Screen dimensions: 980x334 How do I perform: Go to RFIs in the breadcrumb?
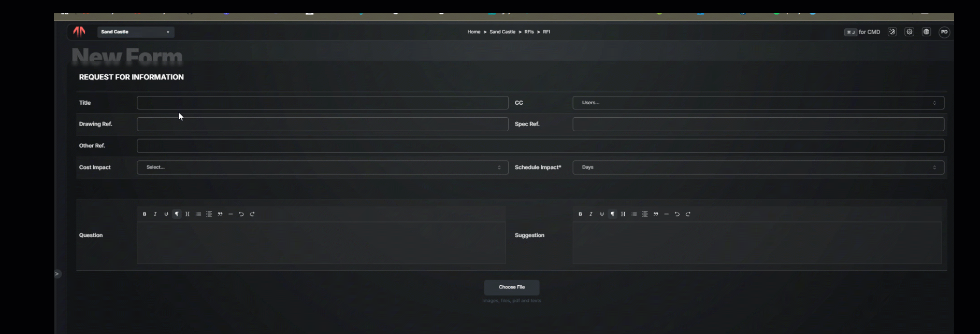coord(529,32)
